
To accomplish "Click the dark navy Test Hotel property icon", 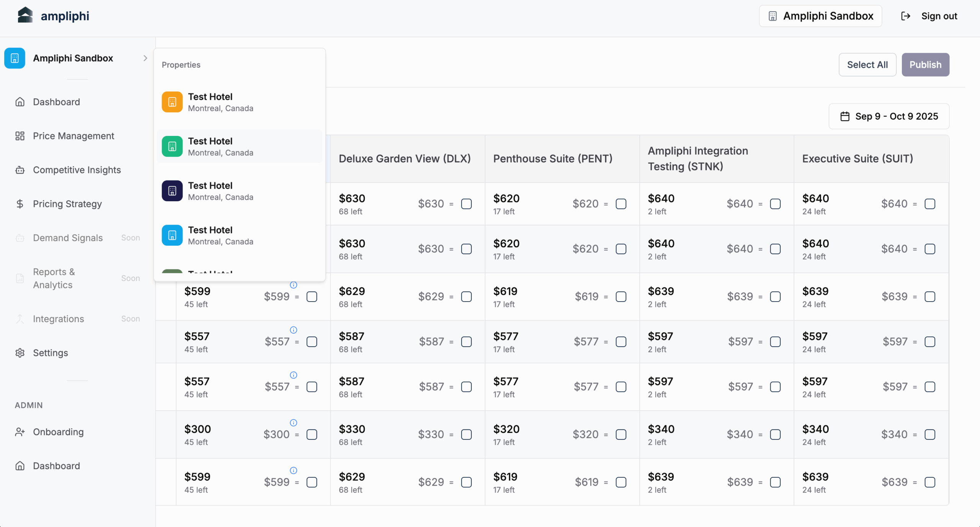I will 172,191.
